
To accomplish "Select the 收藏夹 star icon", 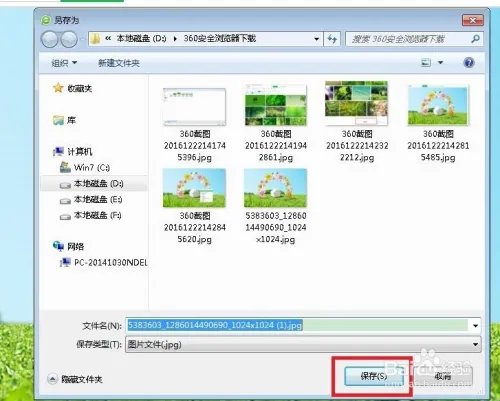I will [58, 88].
